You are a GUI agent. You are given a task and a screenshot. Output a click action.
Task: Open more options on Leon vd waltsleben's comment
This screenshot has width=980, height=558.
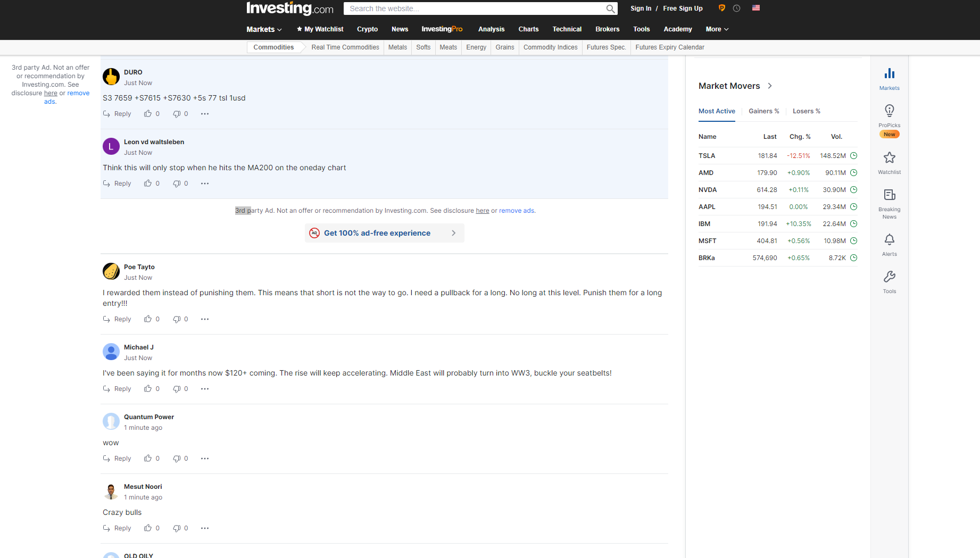point(205,184)
